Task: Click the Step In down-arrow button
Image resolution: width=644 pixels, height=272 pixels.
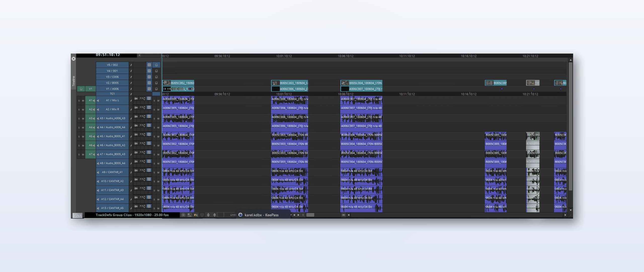Action: [208, 215]
